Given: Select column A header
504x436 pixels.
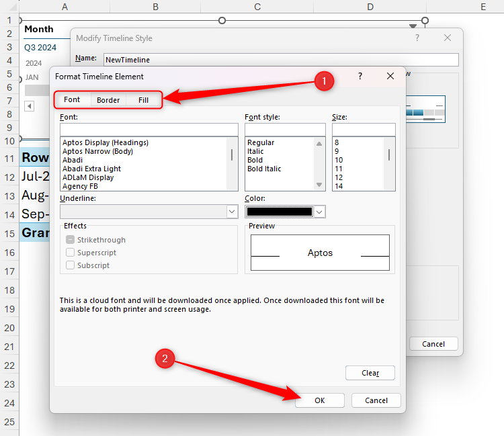Looking at the screenshot, I should pyautogui.click(x=65, y=7).
